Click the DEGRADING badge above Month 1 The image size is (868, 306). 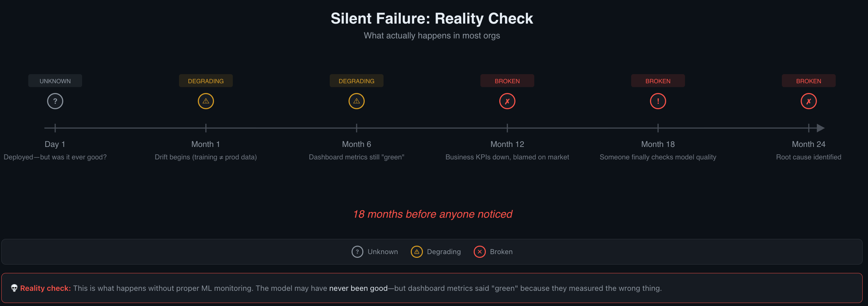pos(206,81)
